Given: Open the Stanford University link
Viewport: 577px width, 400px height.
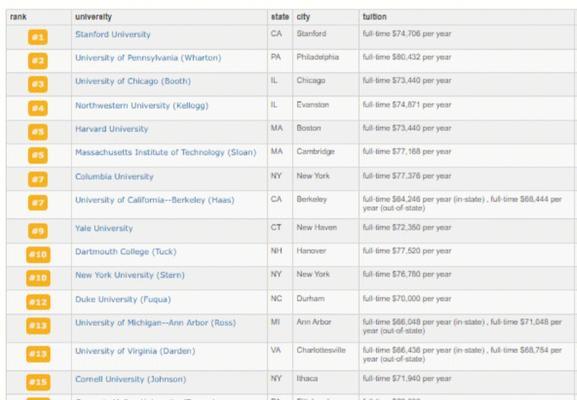Looking at the screenshot, I should (x=113, y=35).
